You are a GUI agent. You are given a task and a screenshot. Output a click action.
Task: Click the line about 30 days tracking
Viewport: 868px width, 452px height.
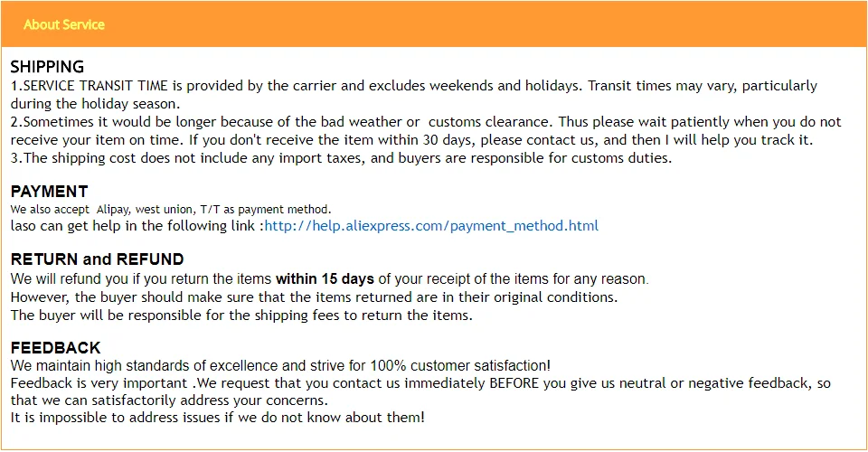tap(411, 140)
